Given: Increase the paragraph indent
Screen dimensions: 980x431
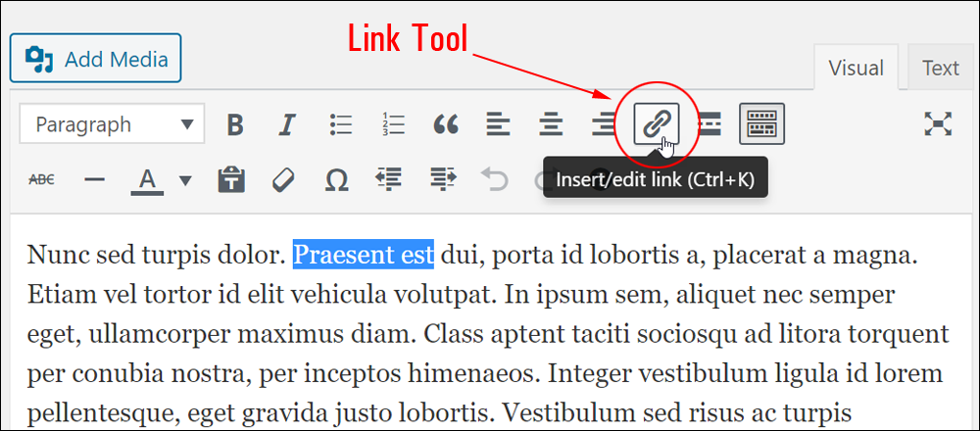Looking at the screenshot, I should 443,180.
